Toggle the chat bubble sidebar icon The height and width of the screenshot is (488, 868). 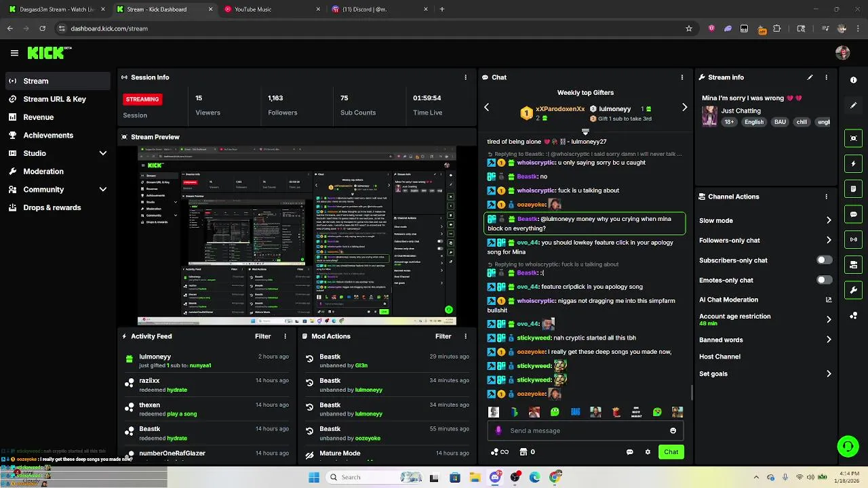(x=854, y=214)
